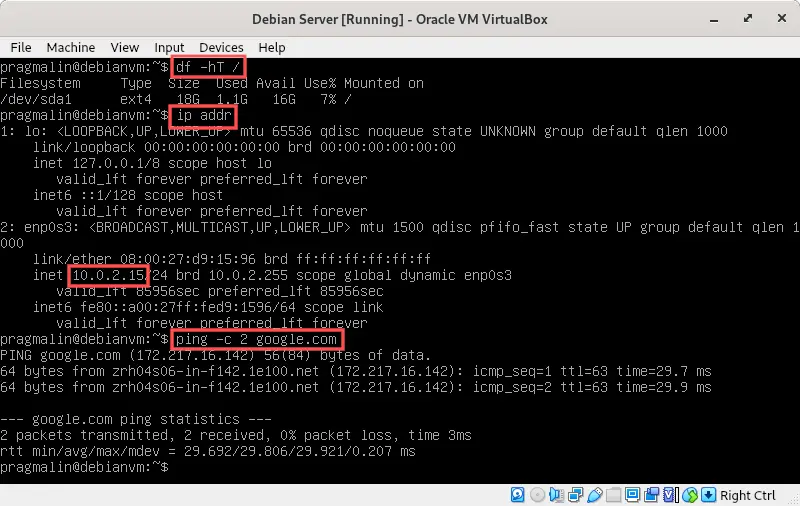The height and width of the screenshot is (506, 800).
Task: Click '--- google.com ping statistics ---' line
Action: (136, 419)
